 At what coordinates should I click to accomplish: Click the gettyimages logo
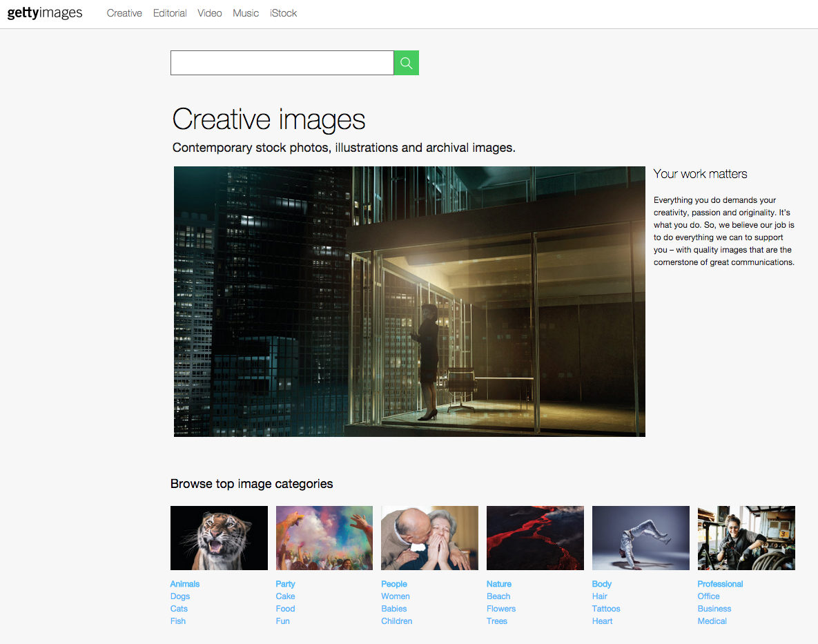coord(45,13)
